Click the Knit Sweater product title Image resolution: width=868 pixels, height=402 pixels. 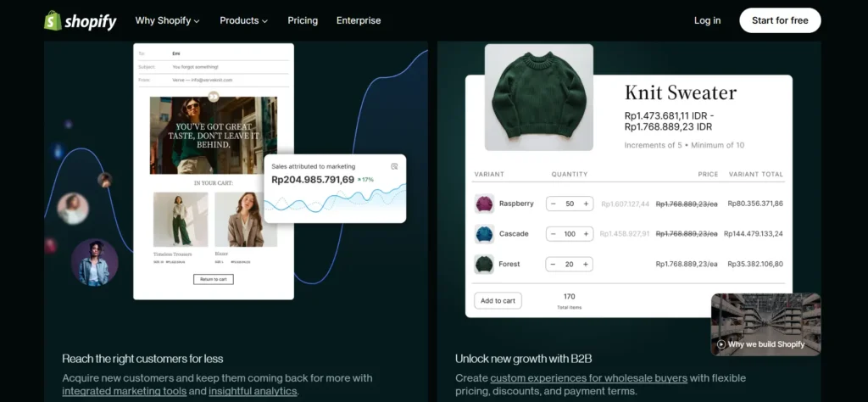coord(681,92)
